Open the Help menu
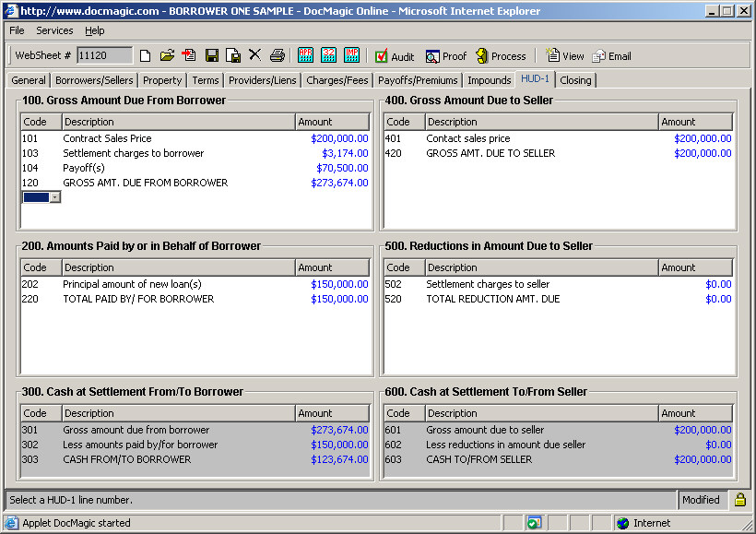Screen dimensions: 756x534 click(94, 30)
